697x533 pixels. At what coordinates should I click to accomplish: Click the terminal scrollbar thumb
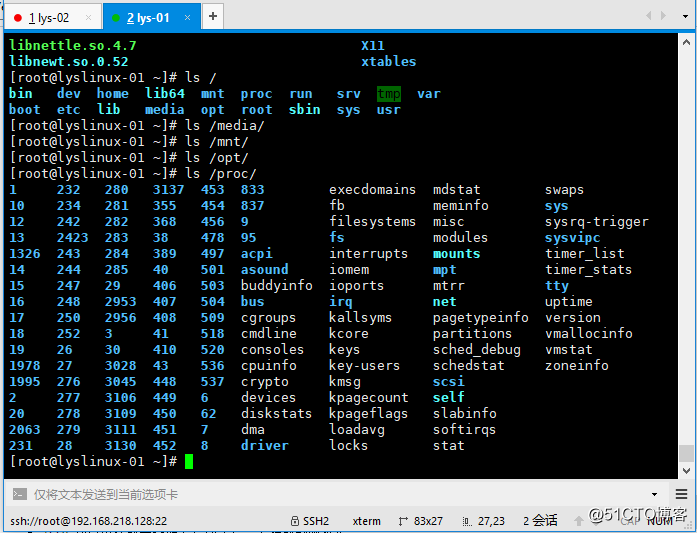[686, 453]
